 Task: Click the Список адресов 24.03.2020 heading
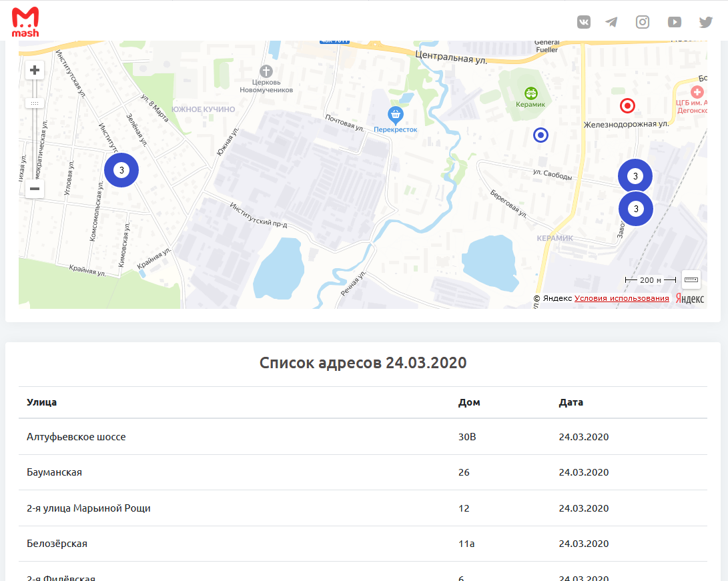362,362
